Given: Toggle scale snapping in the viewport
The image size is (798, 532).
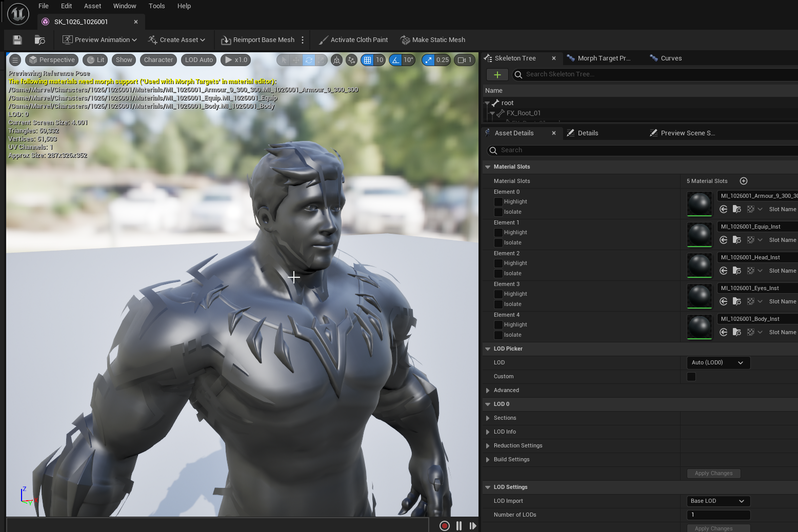Looking at the screenshot, I should click(x=428, y=60).
